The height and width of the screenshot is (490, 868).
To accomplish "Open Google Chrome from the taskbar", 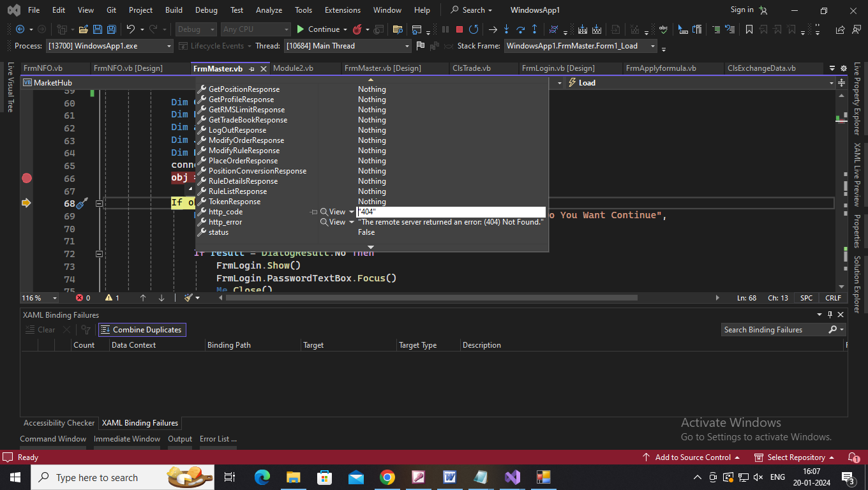I will [387, 477].
